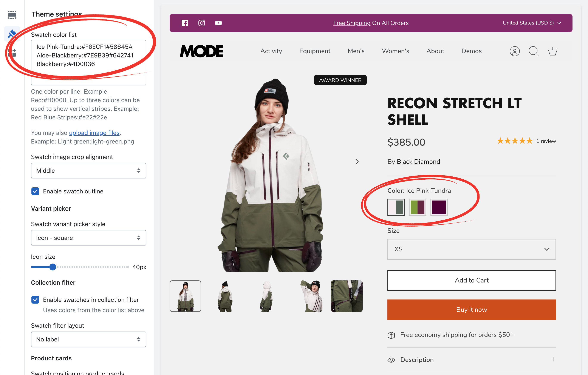Open Swatch image crop alignment dropdown
The width and height of the screenshot is (588, 375).
[88, 171]
